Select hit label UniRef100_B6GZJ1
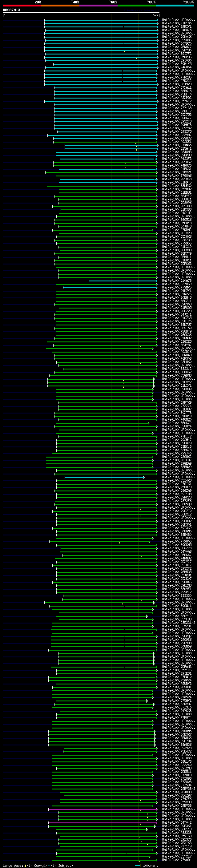Screen dimensions: 197x868 pos(177,301)
